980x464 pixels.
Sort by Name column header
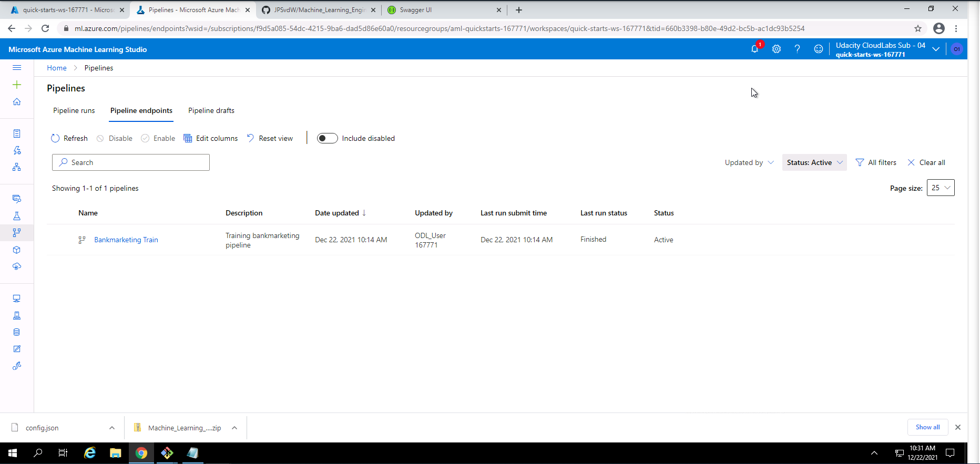88,213
